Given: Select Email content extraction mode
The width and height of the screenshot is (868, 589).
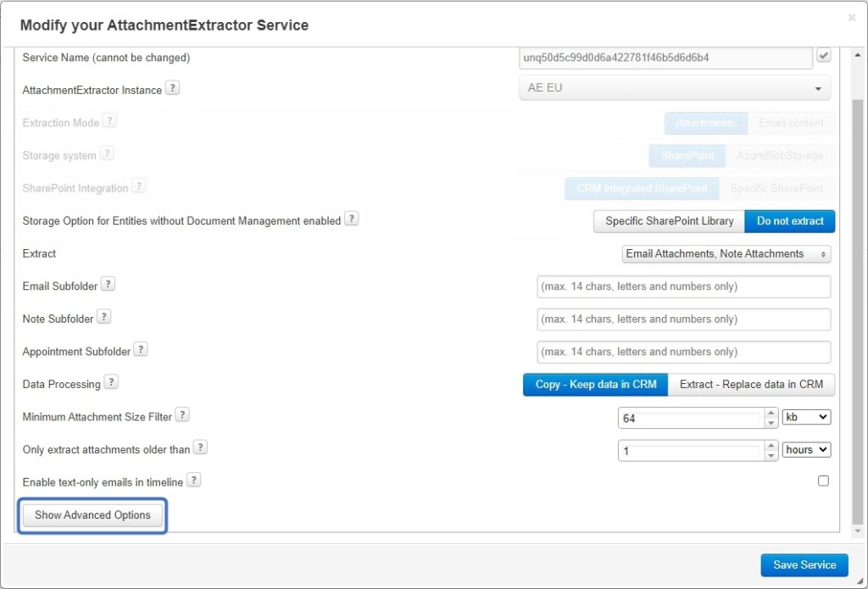Looking at the screenshot, I should (x=791, y=123).
